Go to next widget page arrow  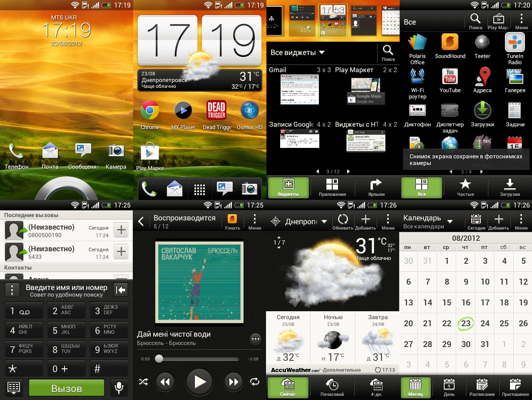(348, 171)
